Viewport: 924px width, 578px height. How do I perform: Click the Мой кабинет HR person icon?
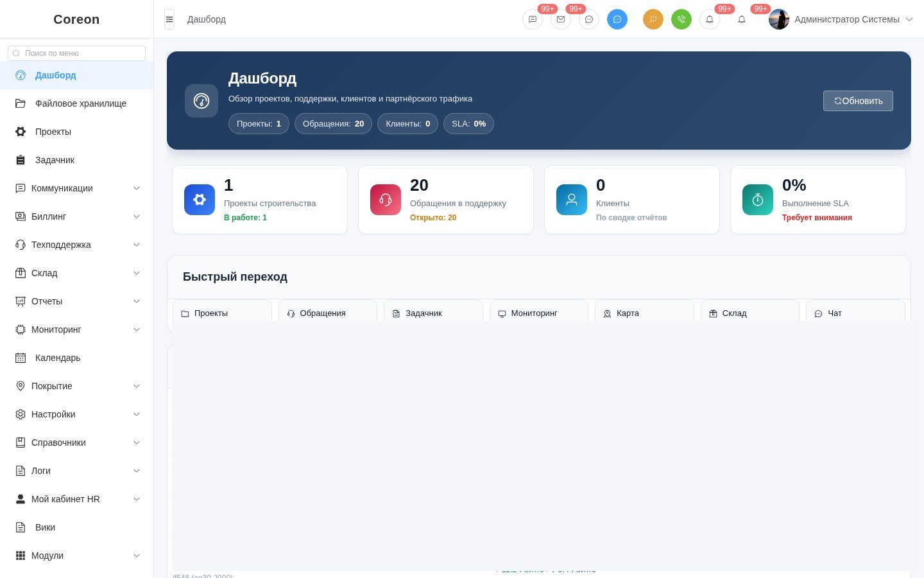pos(21,499)
